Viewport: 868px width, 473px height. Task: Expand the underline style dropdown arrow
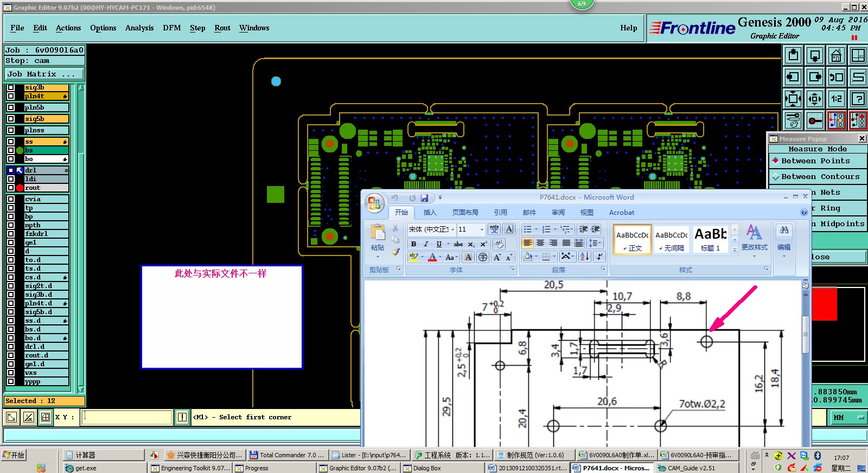point(448,244)
